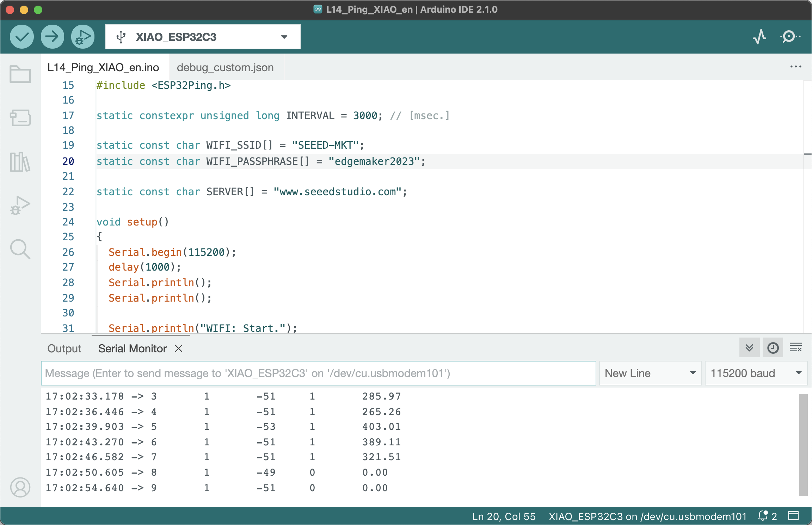This screenshot has height=525, width=812.
Task: Open Boards Manager in the sidebar
Action: [x=20, y=118]
